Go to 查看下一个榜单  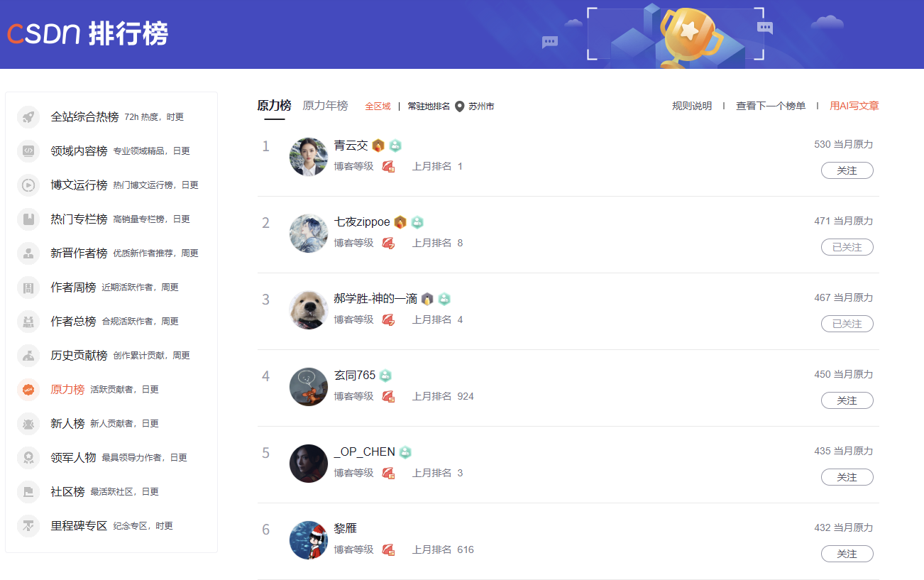click(x=771, y=106)
